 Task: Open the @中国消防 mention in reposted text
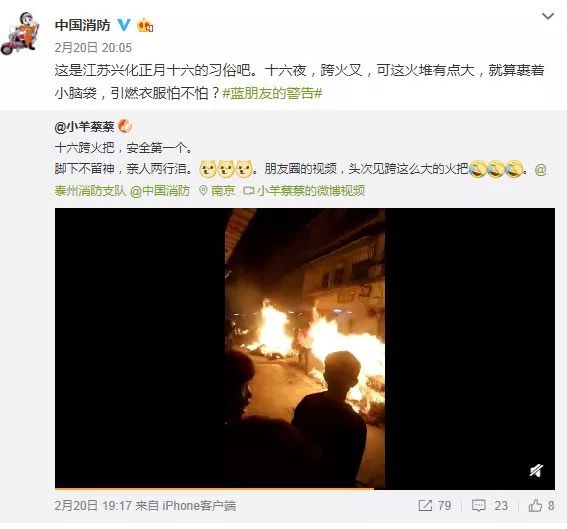pos(160,191)
